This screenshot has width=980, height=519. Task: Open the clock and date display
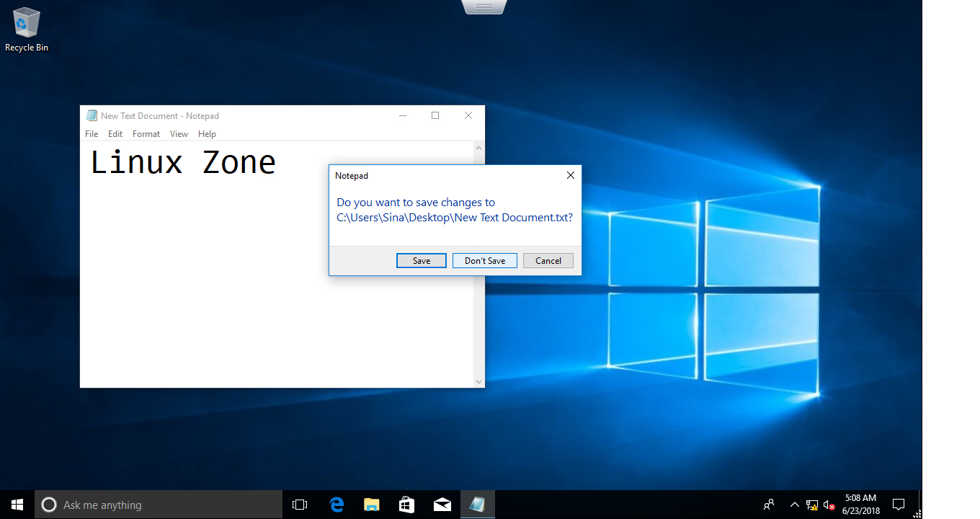point(861,505)
